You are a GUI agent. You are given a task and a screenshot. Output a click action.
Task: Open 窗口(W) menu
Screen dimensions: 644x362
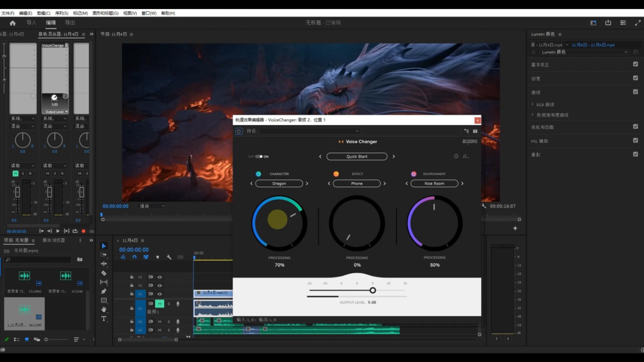(149, 13)
